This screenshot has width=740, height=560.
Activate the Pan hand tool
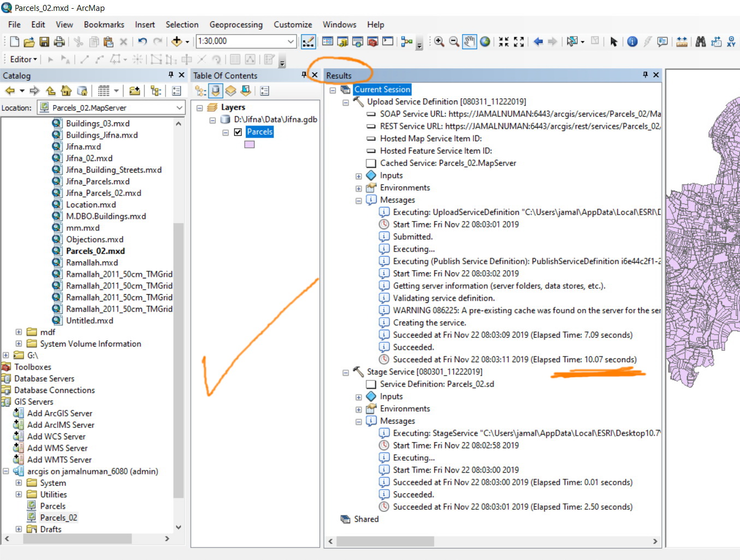coord(469,41)
